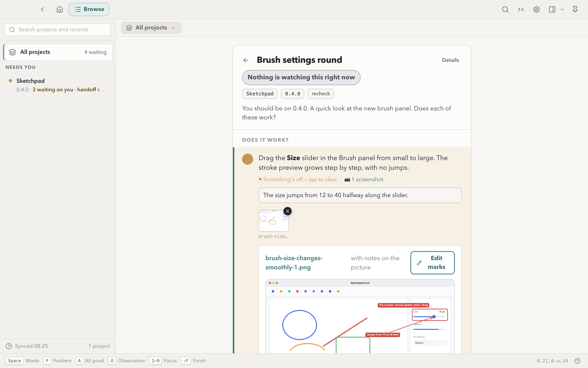This screenshot has height=368, width=588.
Task: Click the 1–9 Focus shortcut
Action: [x=163, y=361]
